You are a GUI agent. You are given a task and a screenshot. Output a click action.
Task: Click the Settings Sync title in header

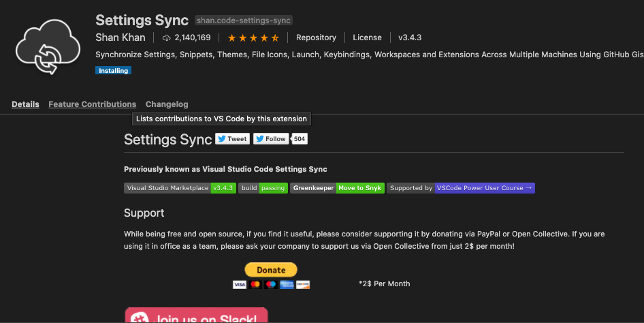142,20
